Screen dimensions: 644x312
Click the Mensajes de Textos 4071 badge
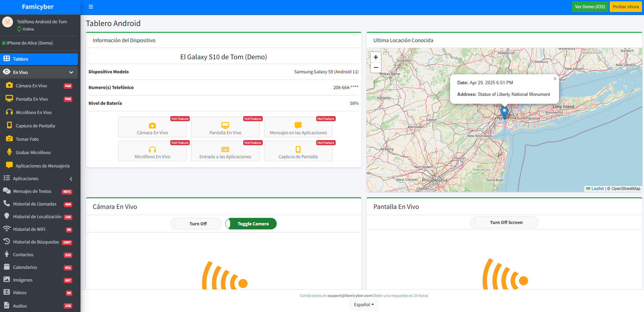[67, 192]
